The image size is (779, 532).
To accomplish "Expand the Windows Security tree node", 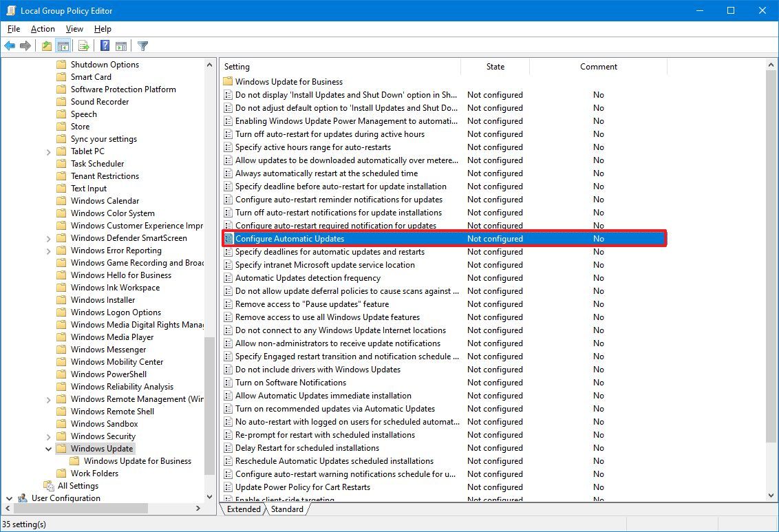I will coord(47,436).
